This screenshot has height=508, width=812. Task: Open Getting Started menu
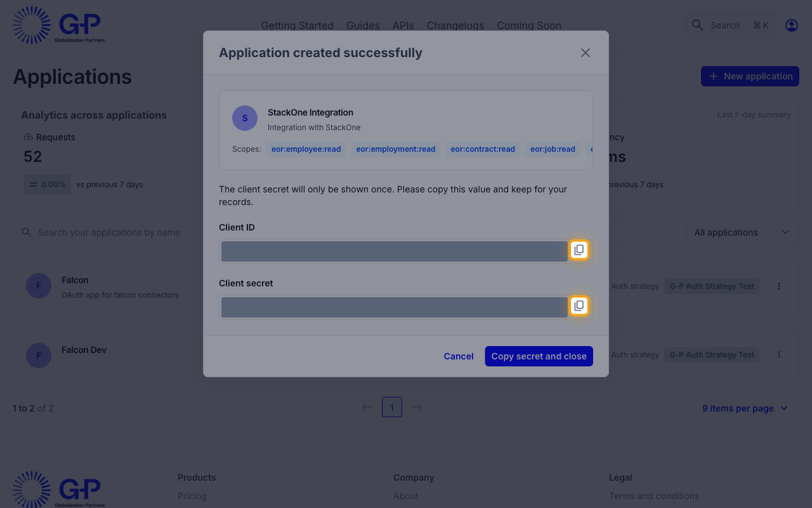point(297,25)
